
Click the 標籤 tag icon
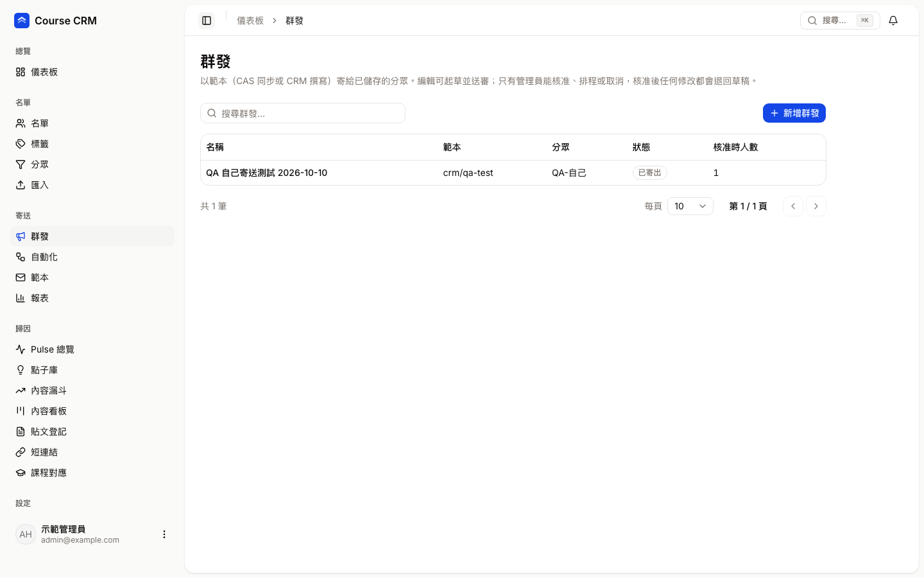pos(21,144)
